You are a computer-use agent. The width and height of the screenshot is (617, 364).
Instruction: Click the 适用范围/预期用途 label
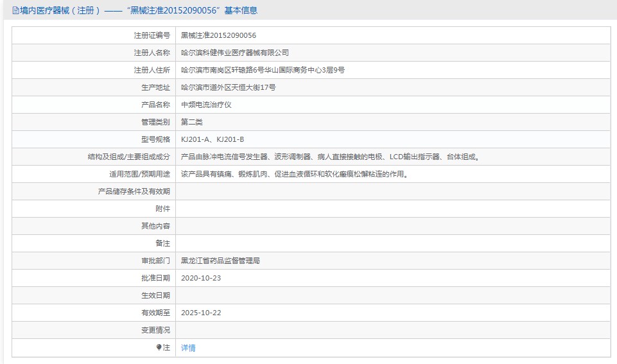pyautogui.click(x=140, y=174)
